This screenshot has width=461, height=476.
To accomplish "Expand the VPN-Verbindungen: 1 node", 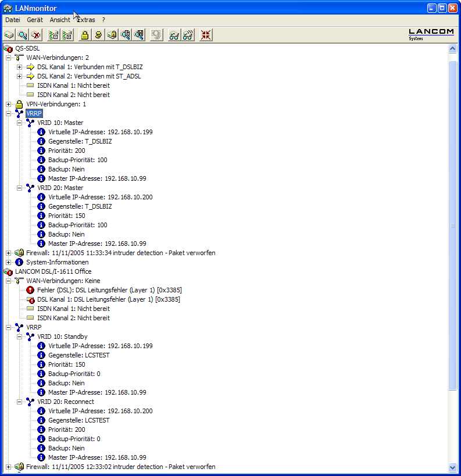I will (8, 104).
